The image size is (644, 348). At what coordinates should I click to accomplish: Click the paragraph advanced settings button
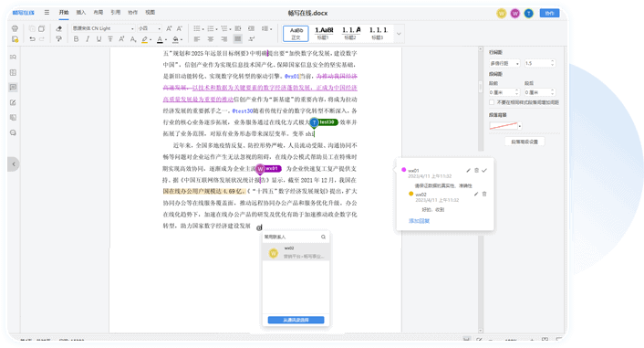pyautogui.click(x=525, y=142)
